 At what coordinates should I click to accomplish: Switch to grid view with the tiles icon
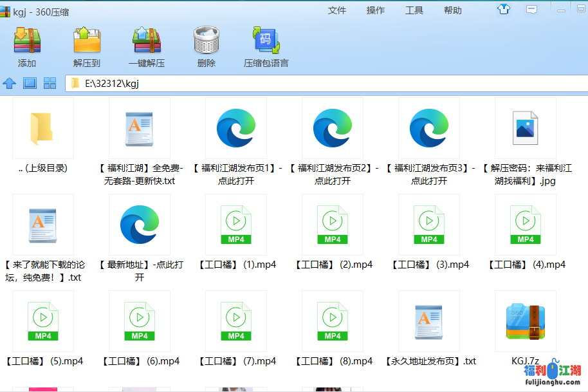(50, 83)
